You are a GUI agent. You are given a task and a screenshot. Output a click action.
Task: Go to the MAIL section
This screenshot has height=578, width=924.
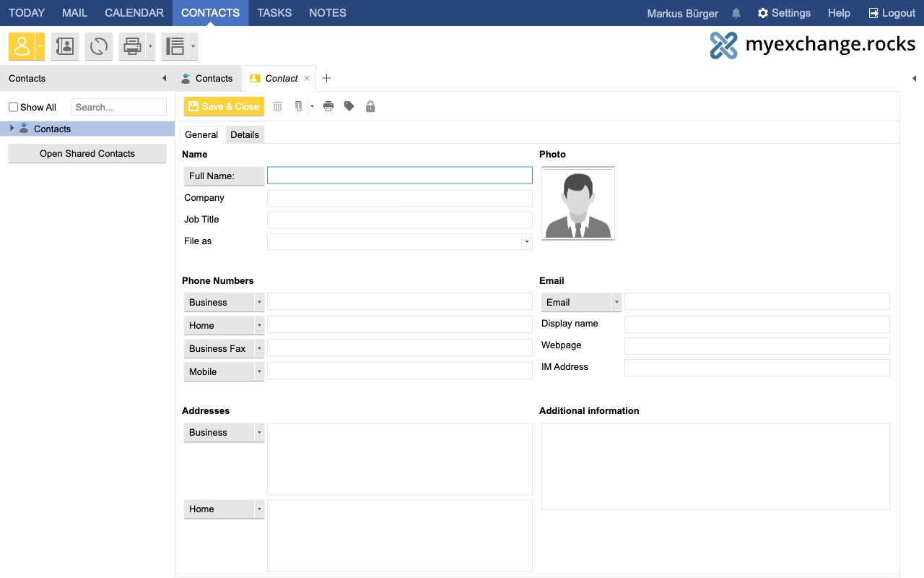(75, 13)
